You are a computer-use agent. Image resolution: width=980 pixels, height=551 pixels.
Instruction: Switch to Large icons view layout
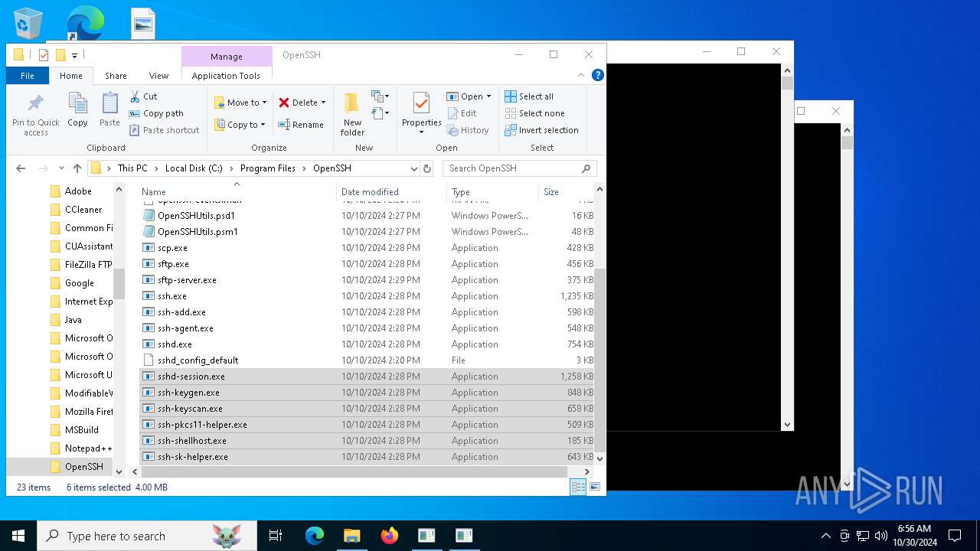[594, 487]
